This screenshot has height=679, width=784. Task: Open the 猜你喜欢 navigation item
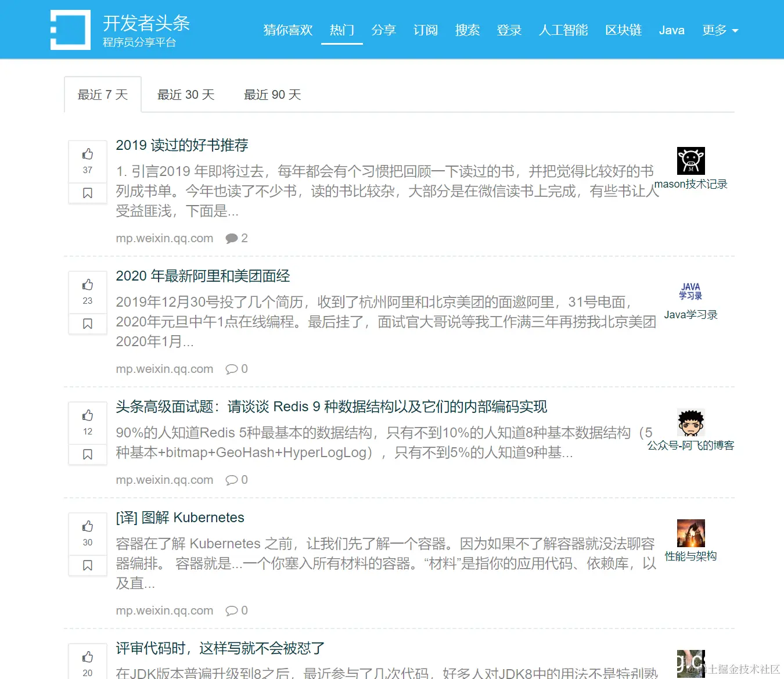(287, 30)
